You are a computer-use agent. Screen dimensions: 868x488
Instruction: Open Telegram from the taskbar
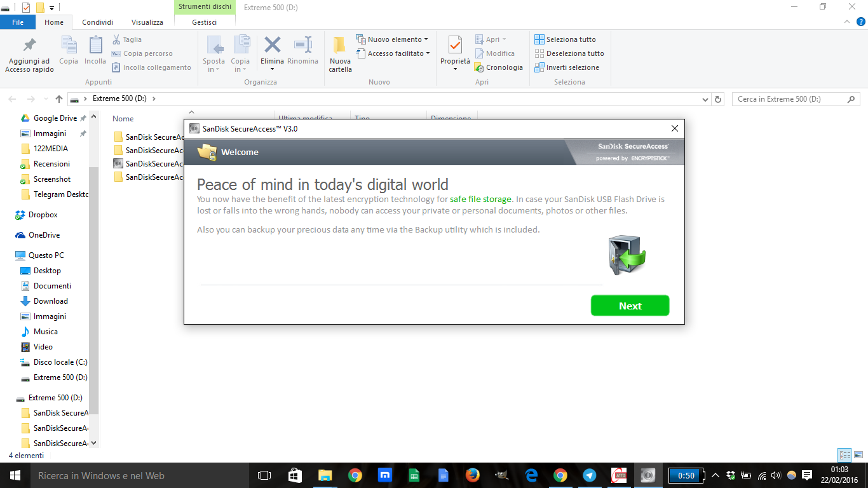coord(590,475)
